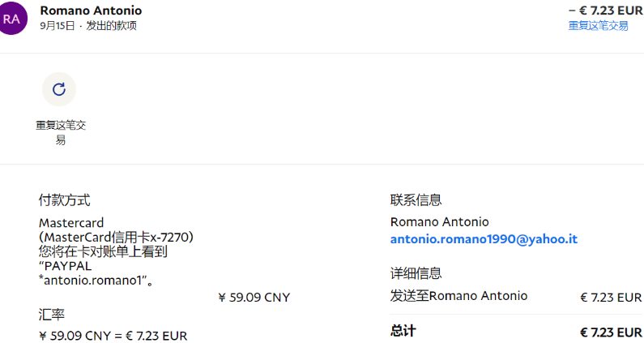Click the ¥ 59.09 CNY charged amount
Screen dimensions: 644x343
coord(254,298)
